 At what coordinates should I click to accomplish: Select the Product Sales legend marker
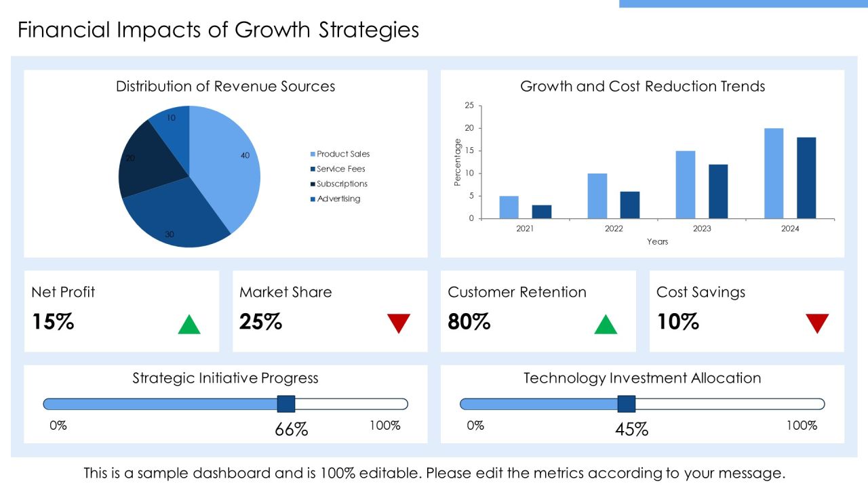point(313,155)
